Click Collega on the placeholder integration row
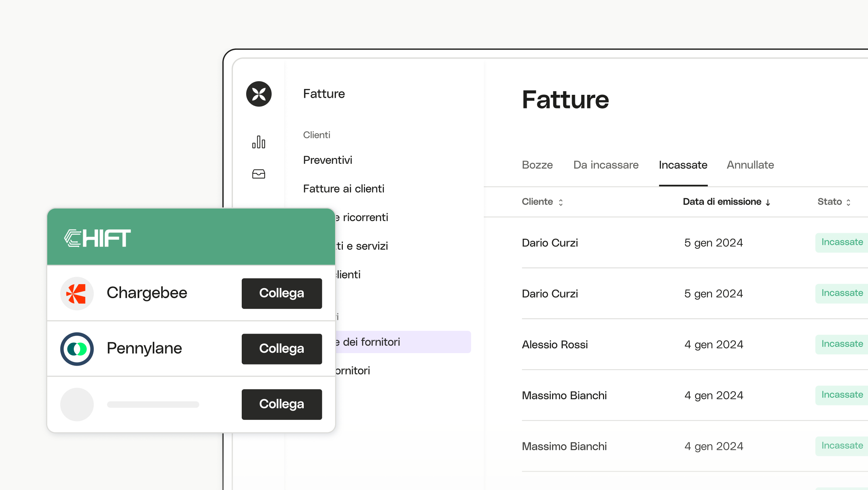Viewport: 868px width, 490px height. 282,404
